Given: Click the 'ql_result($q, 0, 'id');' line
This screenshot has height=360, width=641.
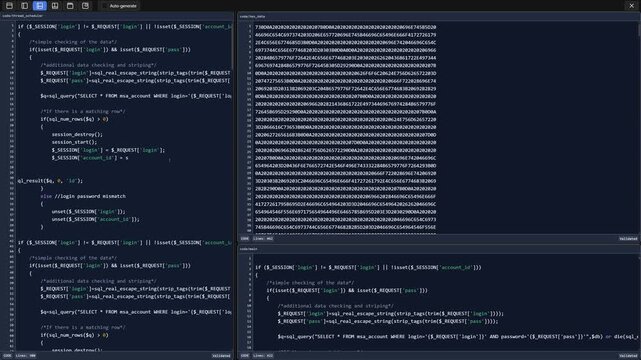Looking at the screenshot, I should click(50, 181).
